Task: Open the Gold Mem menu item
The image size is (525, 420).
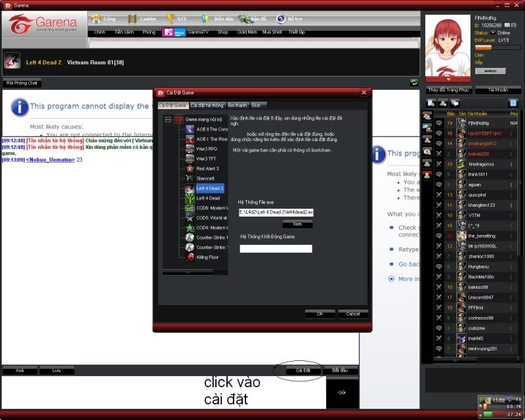Action: [x=247, y=32]
